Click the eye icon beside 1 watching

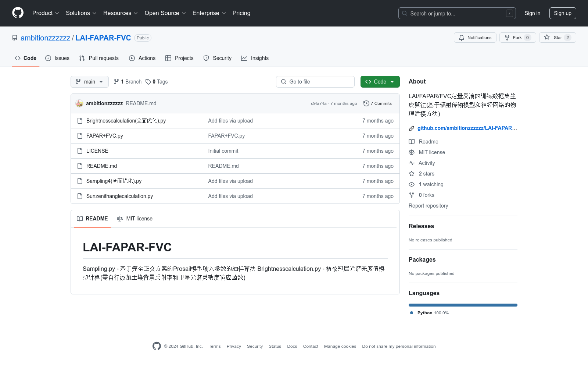[x=412, y=184]
